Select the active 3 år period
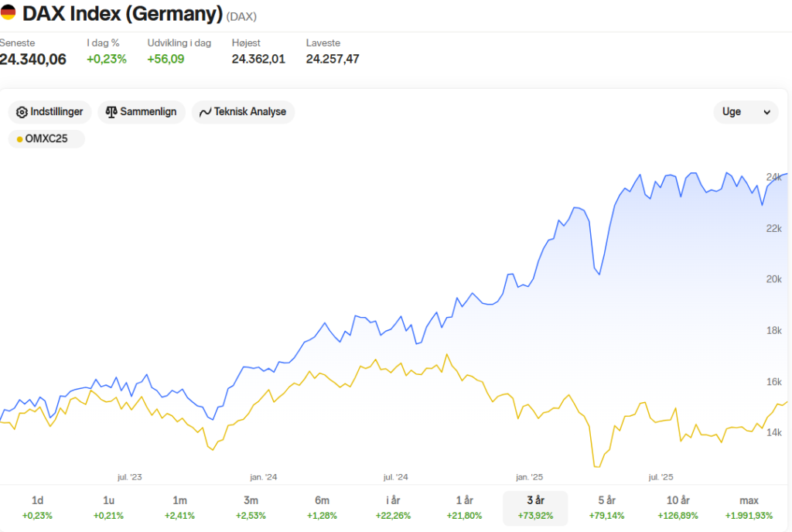Image resolution: width=792 pixels, height=532 pixels. [535, 508]
